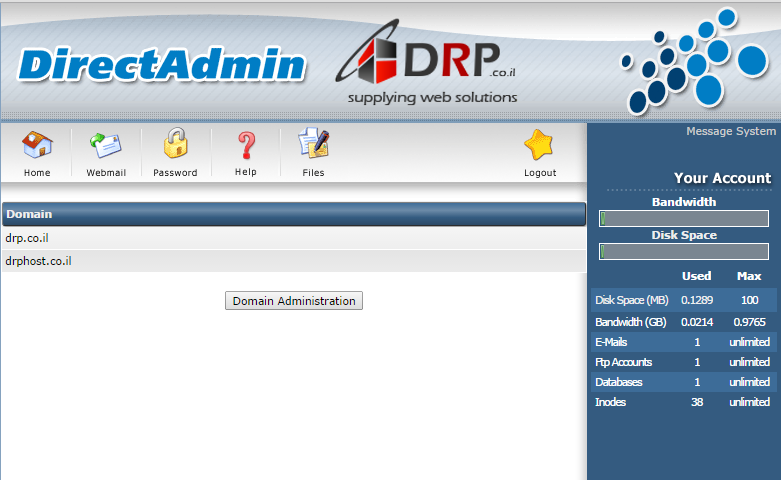Click the Bandwidth usage progress bar
The width and height of the screenshot is (781, 480).
point(684,218)
